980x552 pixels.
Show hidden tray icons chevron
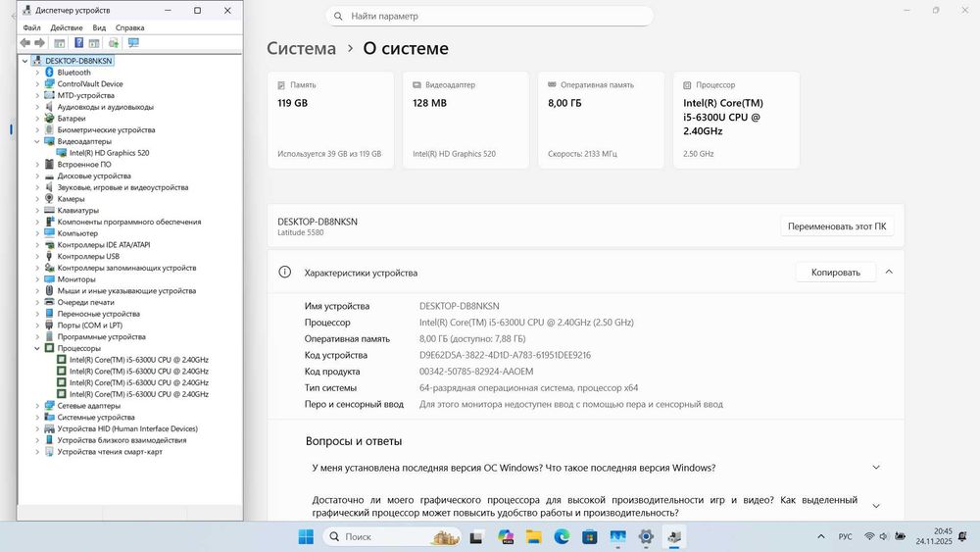click(x=821, y=536)
